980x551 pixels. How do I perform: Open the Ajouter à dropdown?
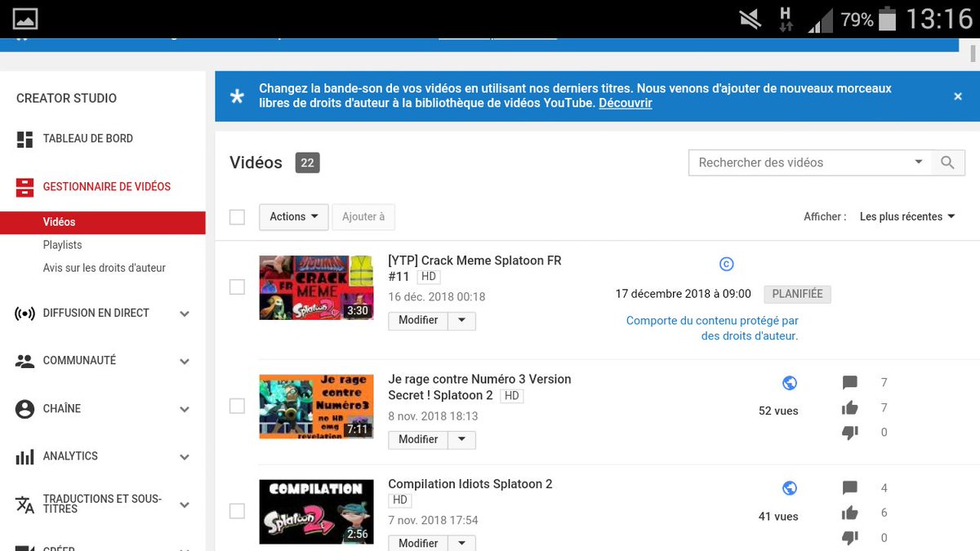363,217
